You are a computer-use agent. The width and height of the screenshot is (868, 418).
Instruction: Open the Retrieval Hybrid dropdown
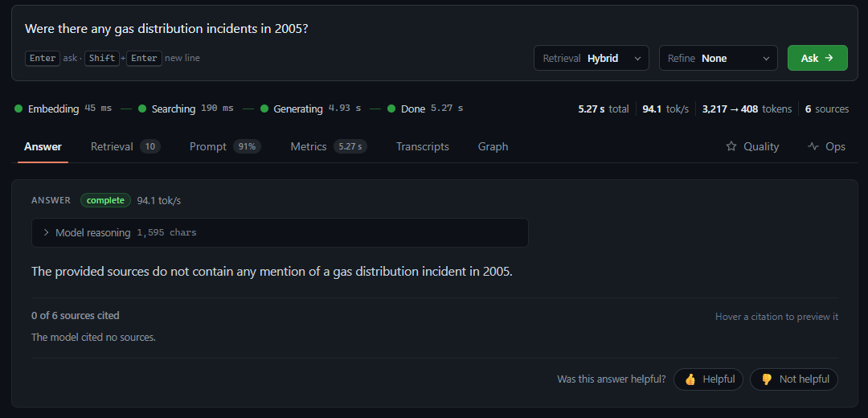(x=591, y=58)
